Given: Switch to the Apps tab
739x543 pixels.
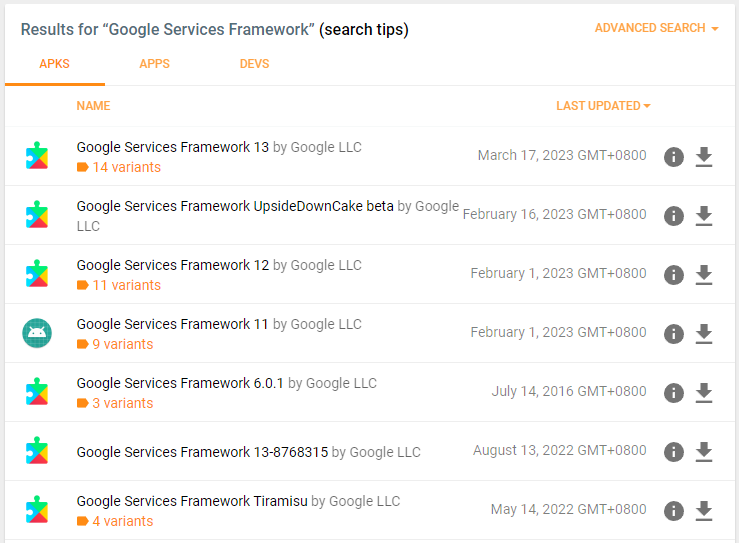Looking at the screenshot, I should point(154,64).
